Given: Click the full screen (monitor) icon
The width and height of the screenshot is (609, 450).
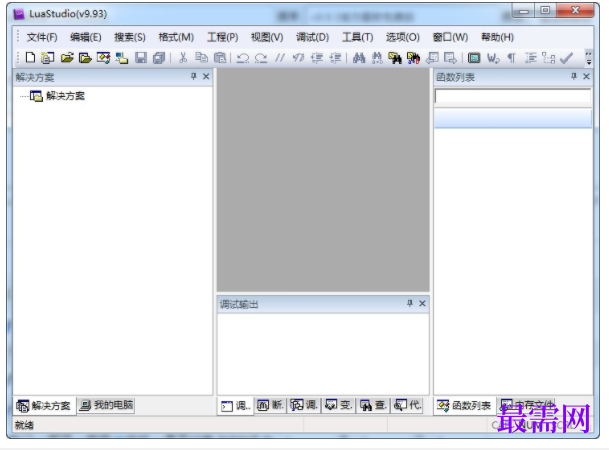Looking at the screenshot, I should tap(474, 58).
